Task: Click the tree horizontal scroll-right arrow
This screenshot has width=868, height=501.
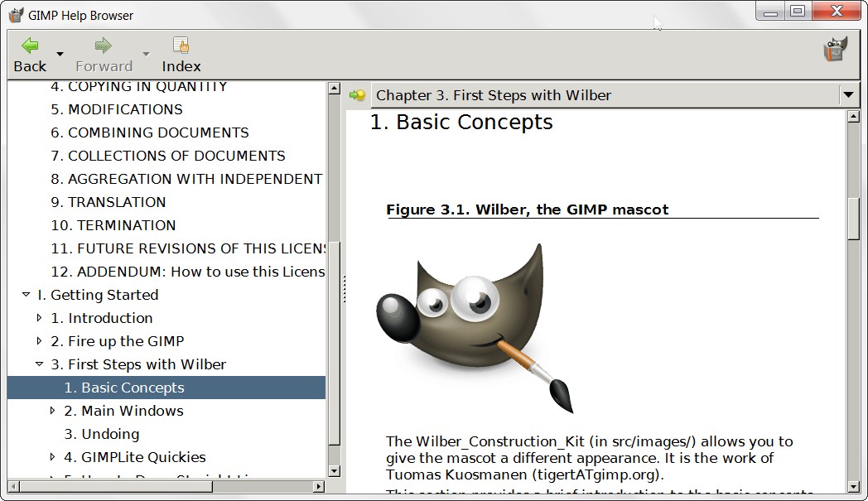Action: coord(319,487)
